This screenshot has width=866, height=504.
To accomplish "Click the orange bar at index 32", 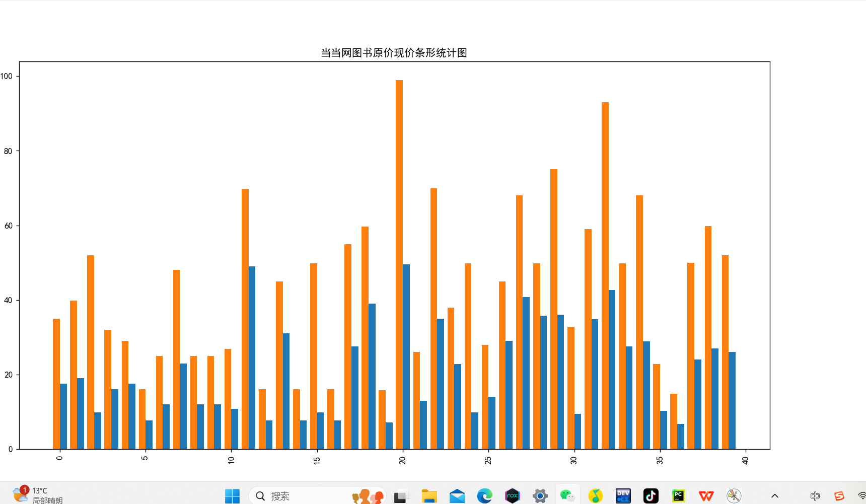I will pyautogui.click(x=605, y=275).
